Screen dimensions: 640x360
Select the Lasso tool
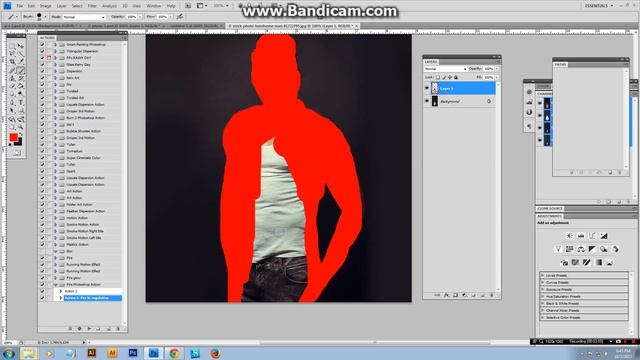pos(12,54)
